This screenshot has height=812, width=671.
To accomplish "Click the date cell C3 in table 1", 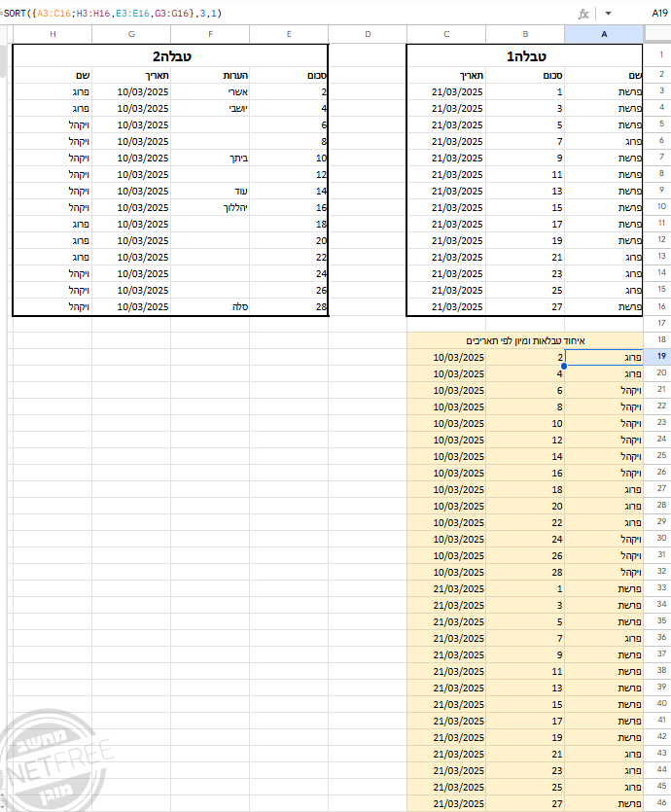I will coord(446,92).
